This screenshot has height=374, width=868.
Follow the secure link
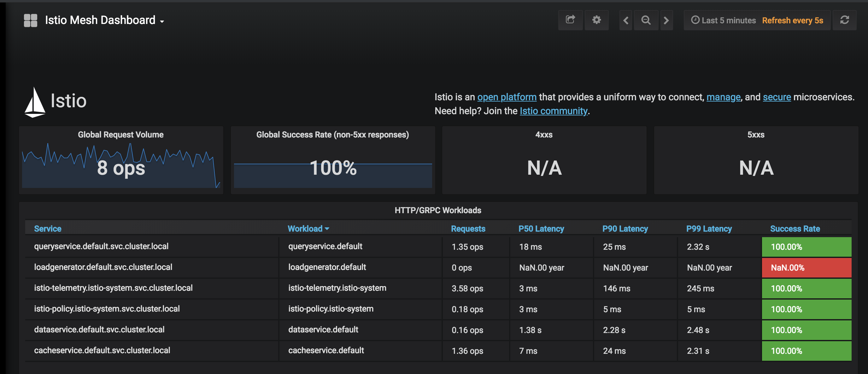point(777,97)
